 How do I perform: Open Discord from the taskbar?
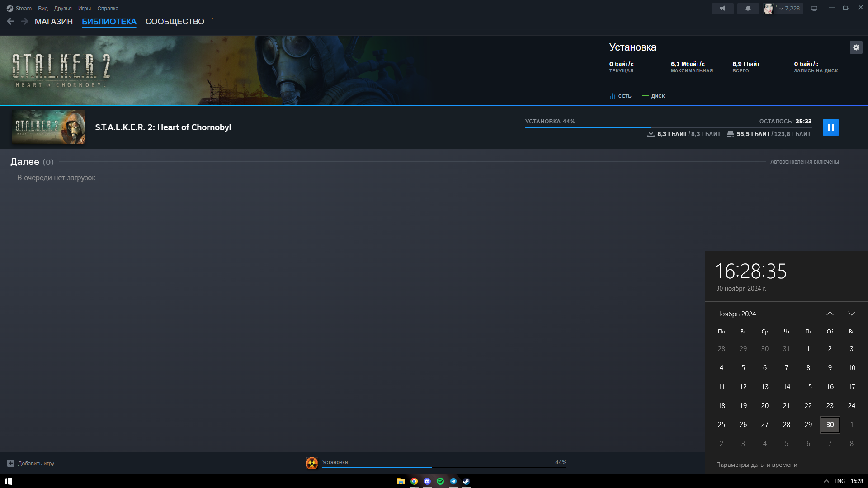pyautogui.click(x=427, y=481)
